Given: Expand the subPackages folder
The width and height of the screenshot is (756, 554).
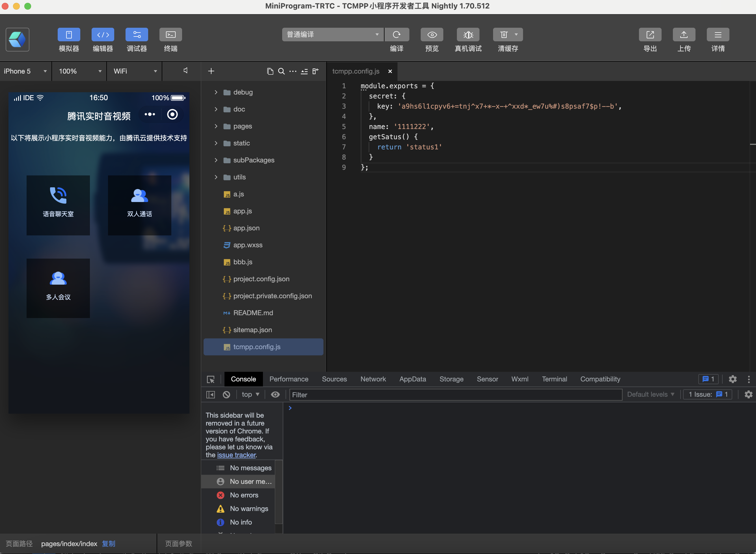Looking at the screenshot, I should pos(216,160).
